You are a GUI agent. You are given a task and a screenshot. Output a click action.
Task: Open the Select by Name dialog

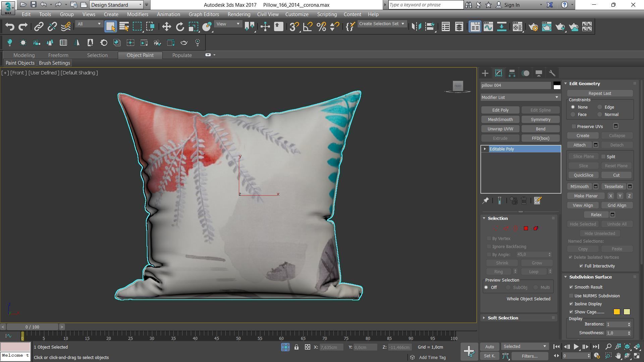coord(124,27)
